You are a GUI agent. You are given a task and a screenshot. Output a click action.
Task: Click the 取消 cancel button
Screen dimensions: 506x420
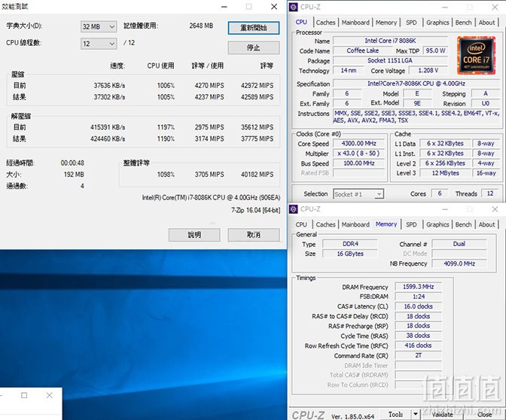pos(254,235)
